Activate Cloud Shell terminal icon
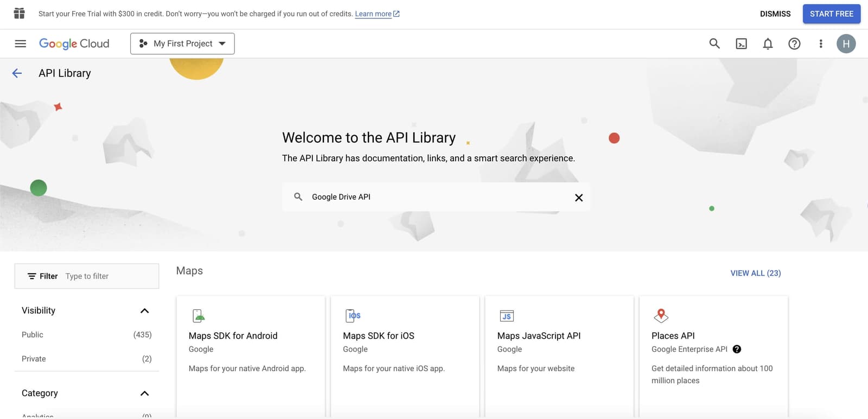Viewport: 868px width, 419px height. pos(741,44)
